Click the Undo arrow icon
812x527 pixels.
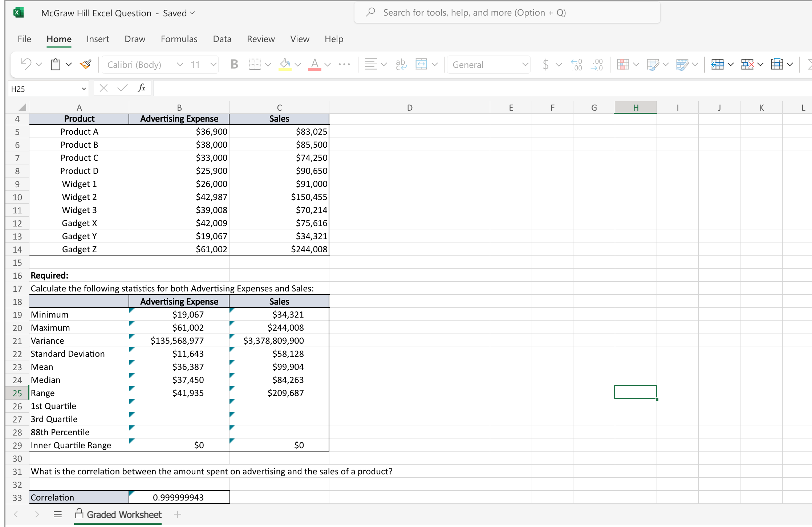click(26, 64)
